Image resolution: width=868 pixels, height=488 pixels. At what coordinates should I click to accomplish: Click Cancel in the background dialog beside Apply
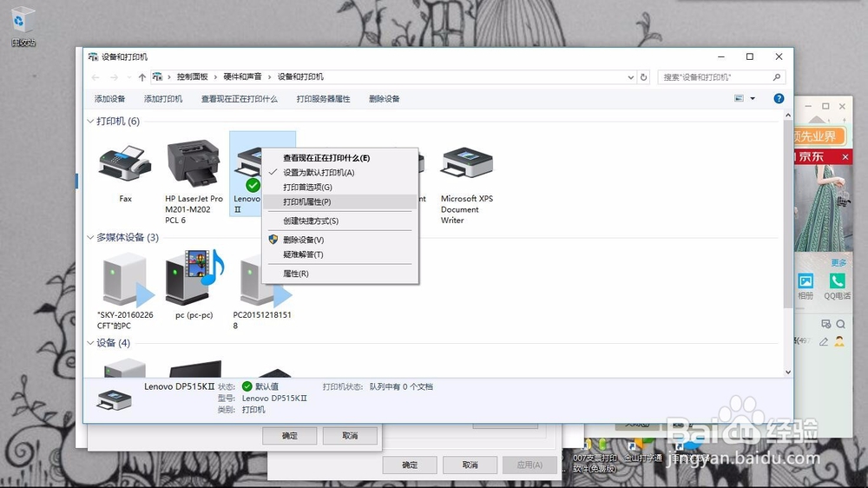(x=470, y=465)
